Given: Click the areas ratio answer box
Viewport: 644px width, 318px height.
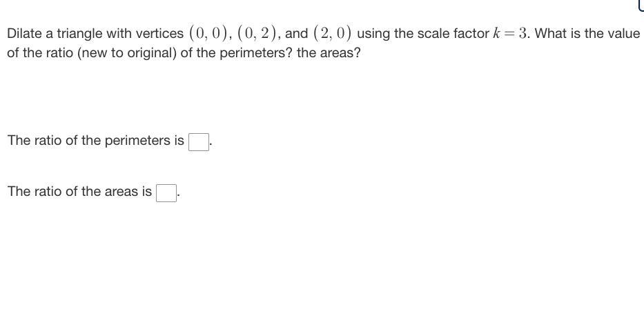Looking at the screenshot, I should [166, 193].
